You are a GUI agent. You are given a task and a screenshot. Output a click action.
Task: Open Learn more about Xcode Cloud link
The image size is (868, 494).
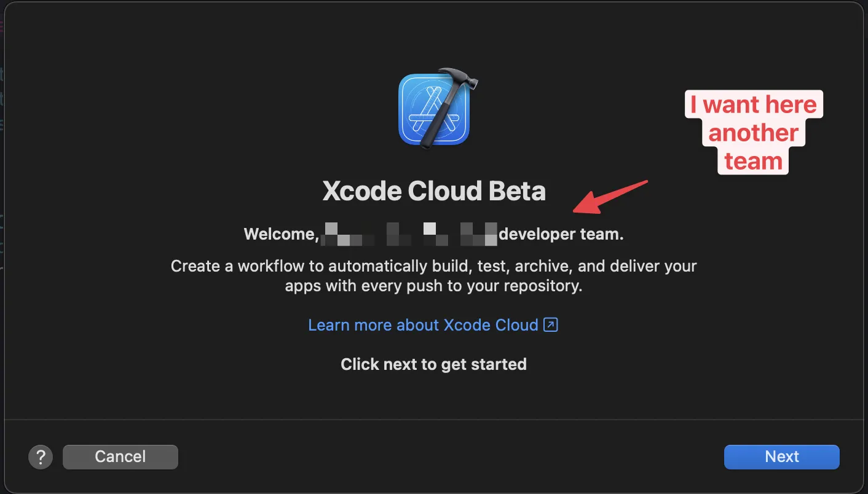pos(423,324)
